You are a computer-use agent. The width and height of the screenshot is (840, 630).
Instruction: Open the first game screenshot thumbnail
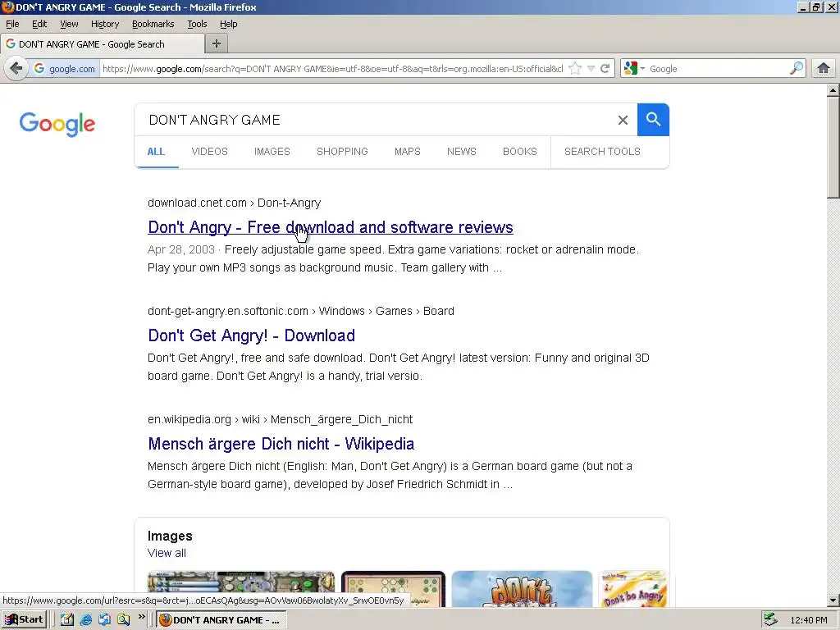point(241,588)
